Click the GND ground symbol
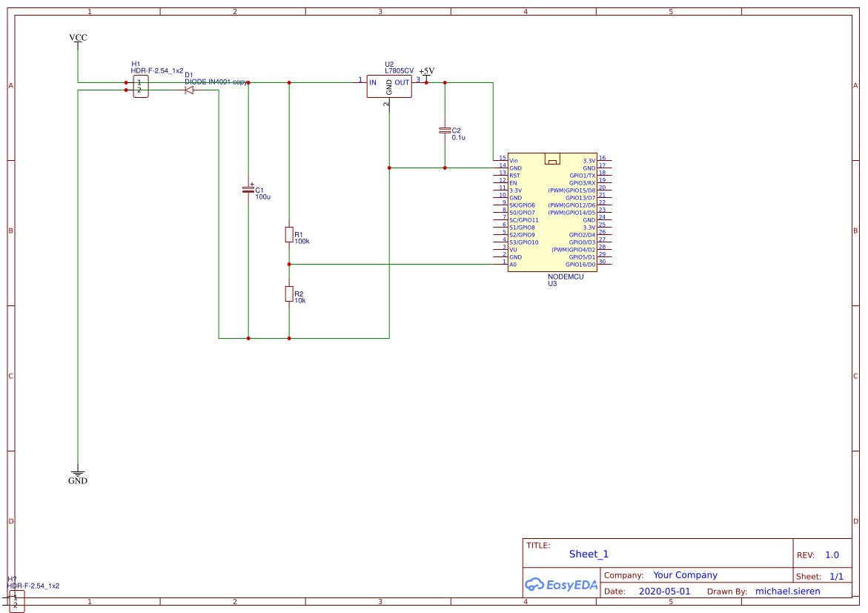This screenshot has width=868, height=613. click(77, 474)
